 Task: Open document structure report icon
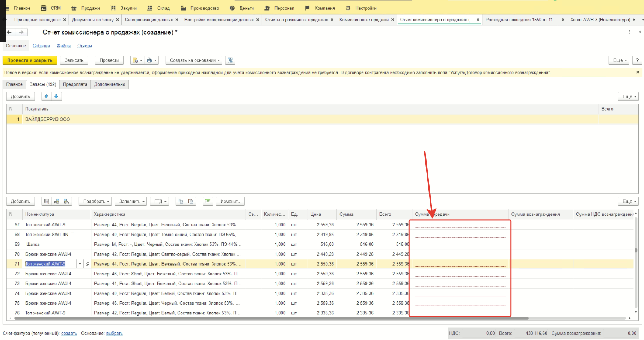[231, 60]
